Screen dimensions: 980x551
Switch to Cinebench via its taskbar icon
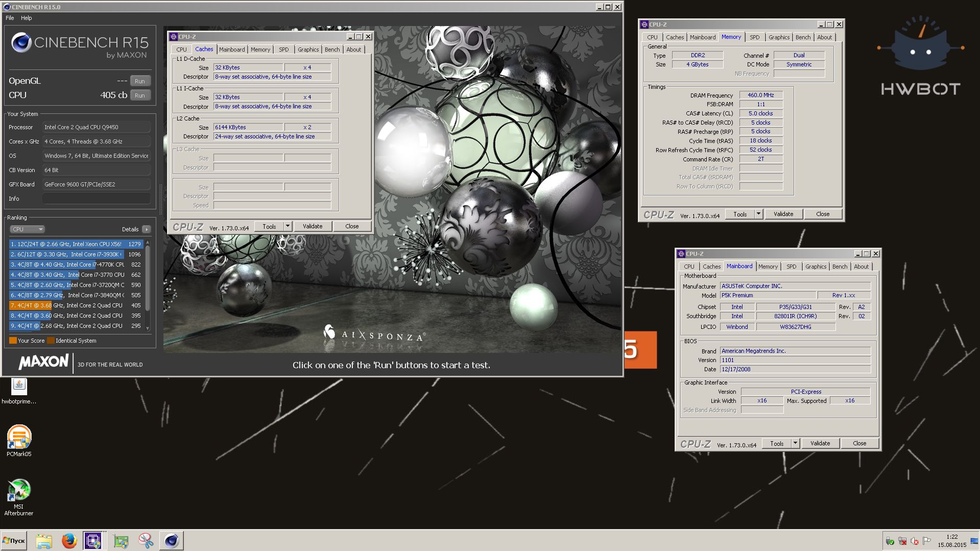(172, 540)
